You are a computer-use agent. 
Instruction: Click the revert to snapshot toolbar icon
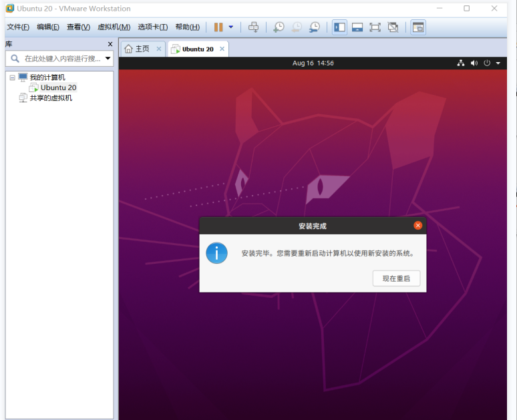tap(297, 27)
